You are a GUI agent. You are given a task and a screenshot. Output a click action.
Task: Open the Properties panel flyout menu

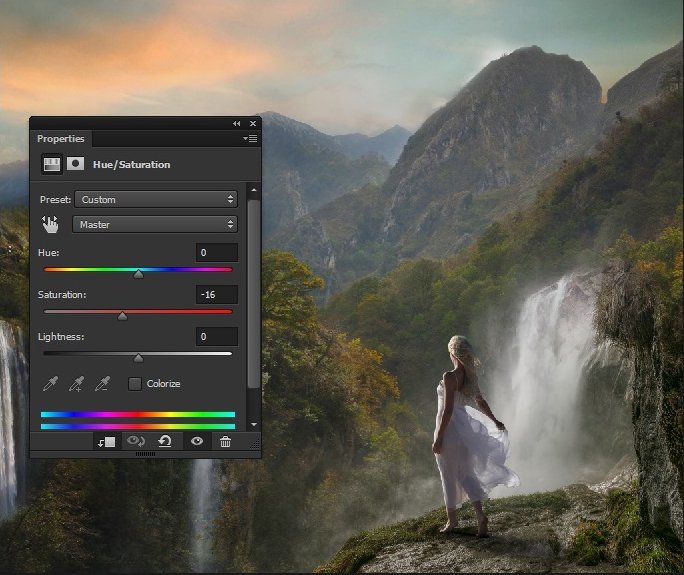tap(250, 139)
